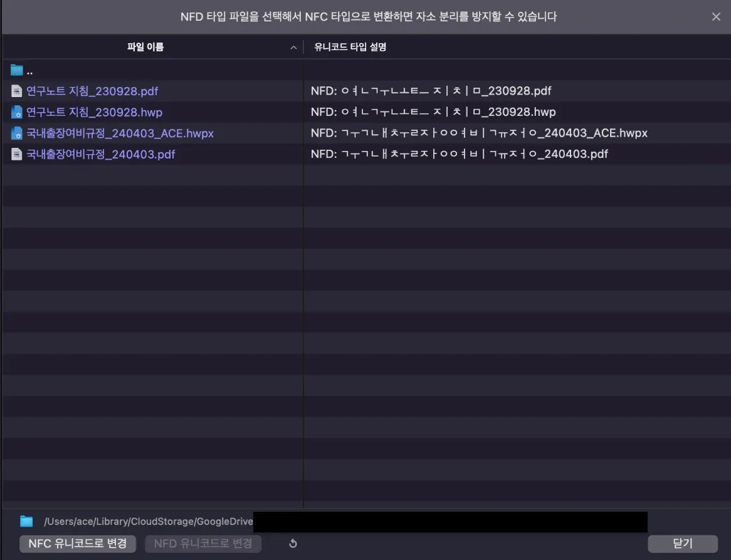731x560 pixels.
Task: Select file 국내출장여비규정_240403.pdf
Action: point(101,154)
